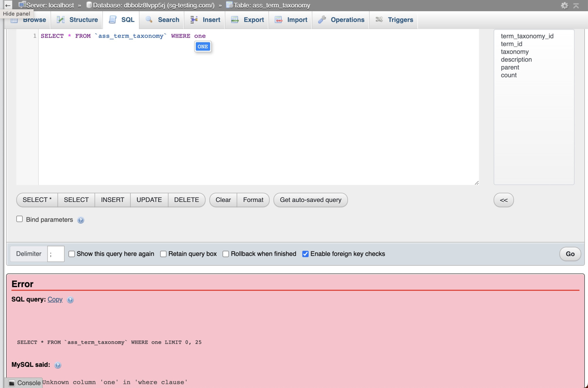The height and width of the screenshot is (388, 588).
Task: Toggle Rollback when finished checkbox
Action: [226, 254]
